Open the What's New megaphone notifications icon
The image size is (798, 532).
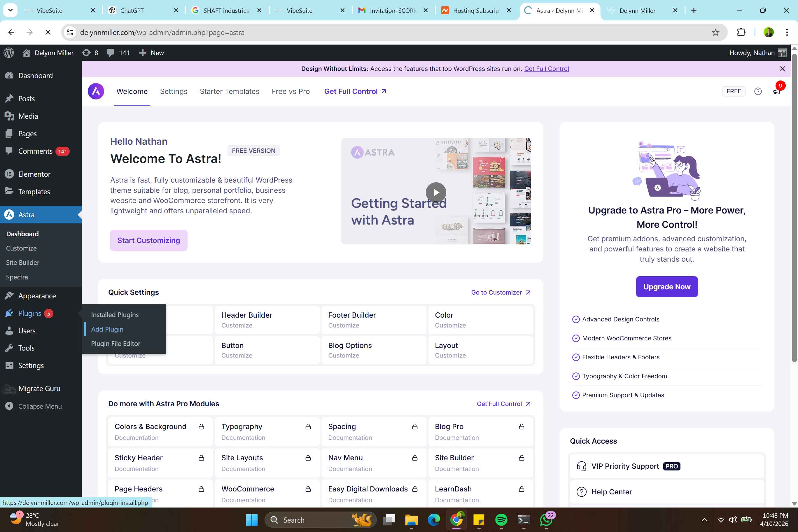pos(776,91)
